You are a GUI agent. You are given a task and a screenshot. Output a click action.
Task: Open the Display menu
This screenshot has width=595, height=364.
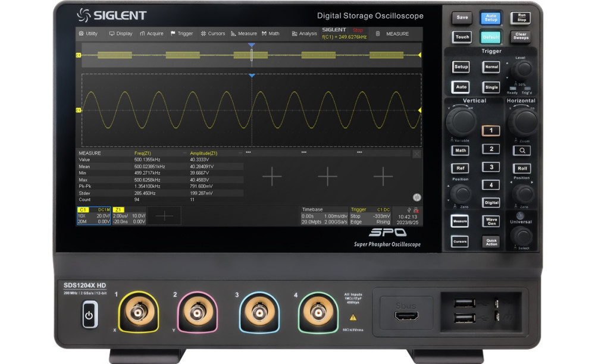121,33
